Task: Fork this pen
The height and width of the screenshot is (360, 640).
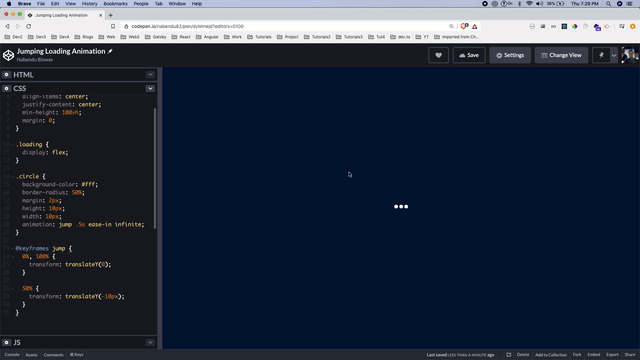Action: point(577,355)
